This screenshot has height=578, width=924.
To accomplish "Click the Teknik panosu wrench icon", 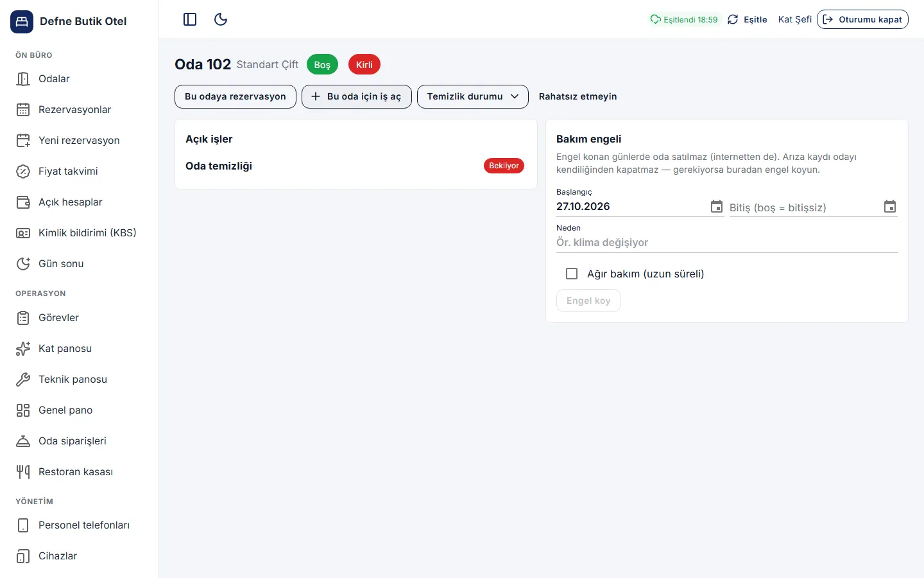I will pyautogui.click(x=23, y=380).
